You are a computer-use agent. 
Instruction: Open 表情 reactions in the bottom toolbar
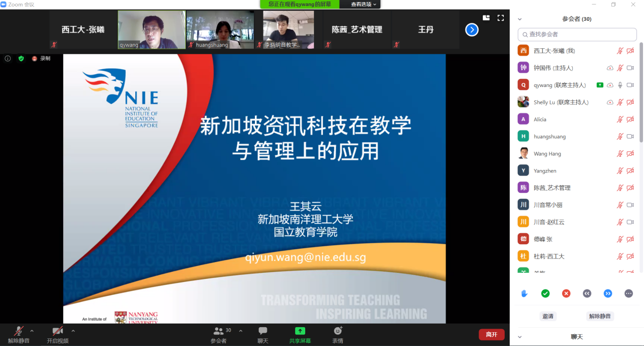click(x=338, y=335)
